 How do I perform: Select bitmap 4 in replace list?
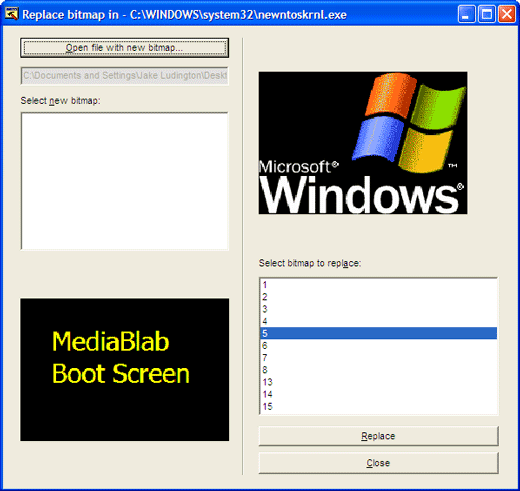[378, 321]
